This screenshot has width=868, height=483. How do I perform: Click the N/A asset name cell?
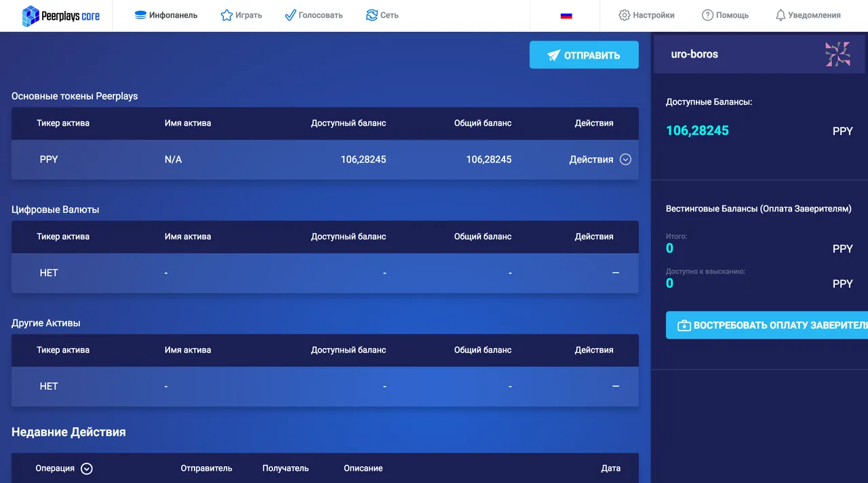(x=173, y=159)
